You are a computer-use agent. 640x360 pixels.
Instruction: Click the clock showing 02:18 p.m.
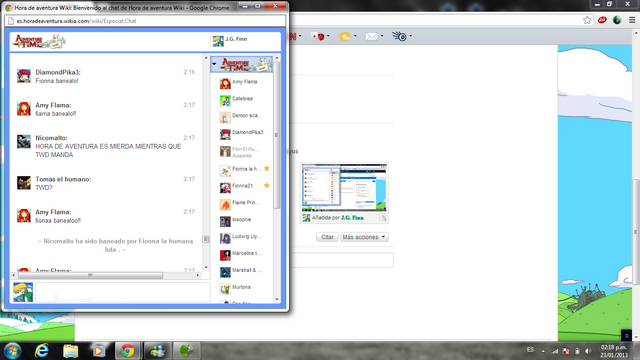point(614,347)
